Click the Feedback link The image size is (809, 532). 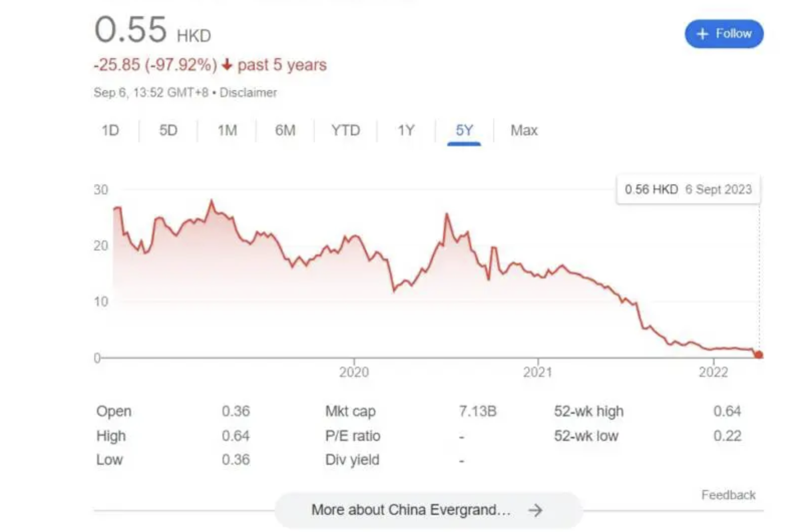tap(728, 495)
